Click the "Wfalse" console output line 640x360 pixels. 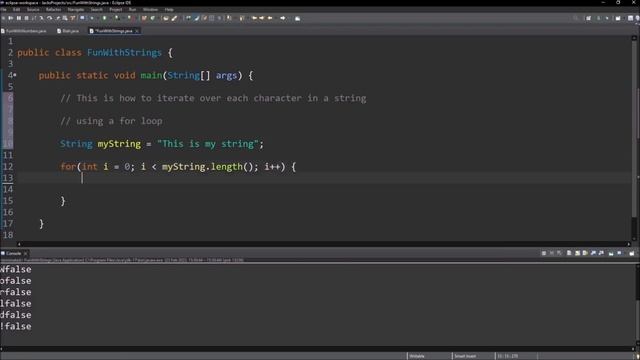pos(16,269)
